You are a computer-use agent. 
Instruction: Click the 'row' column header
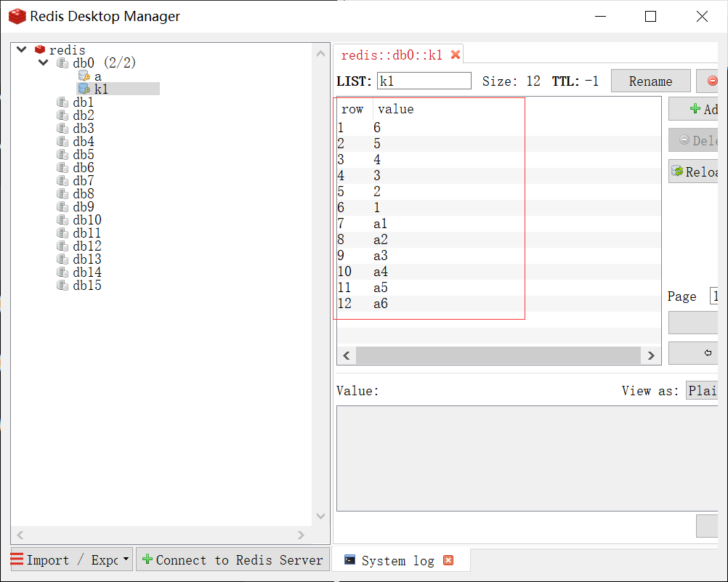(355, 109)
